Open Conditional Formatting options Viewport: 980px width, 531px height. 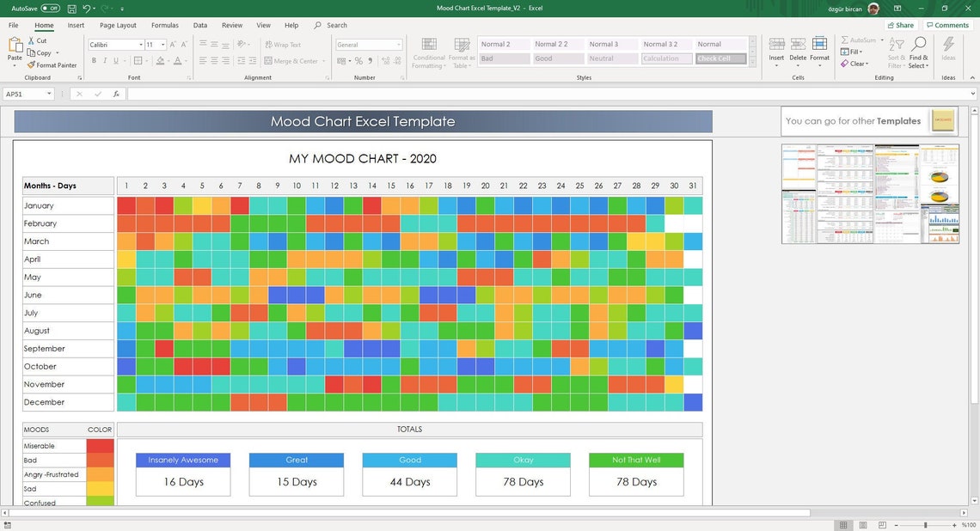pyautogui.click(x=428, y=52)
